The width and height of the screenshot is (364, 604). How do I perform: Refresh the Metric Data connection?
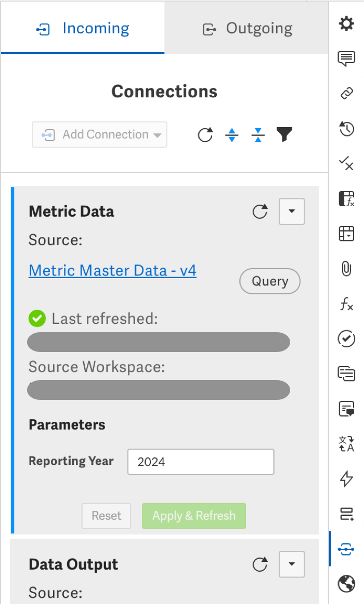pos(260,211)
